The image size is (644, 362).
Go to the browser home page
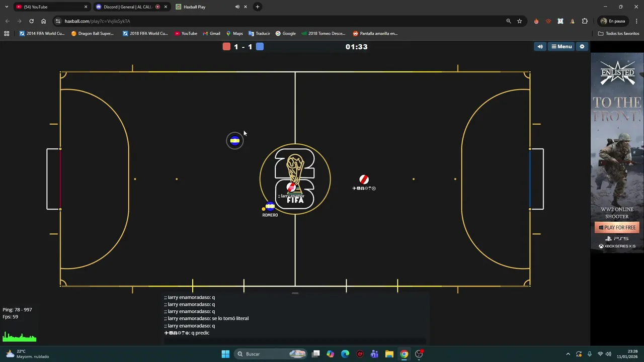coord(44,21)
